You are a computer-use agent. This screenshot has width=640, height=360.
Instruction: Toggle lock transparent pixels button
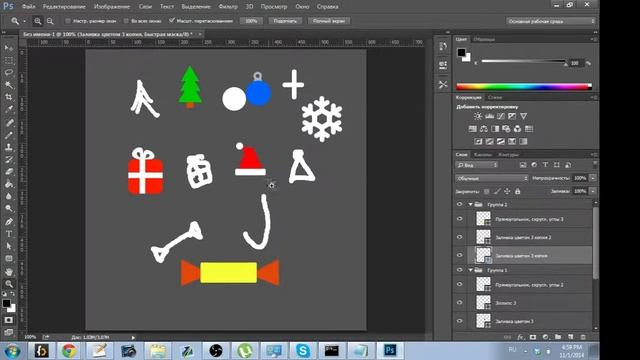tap(487, 191)
